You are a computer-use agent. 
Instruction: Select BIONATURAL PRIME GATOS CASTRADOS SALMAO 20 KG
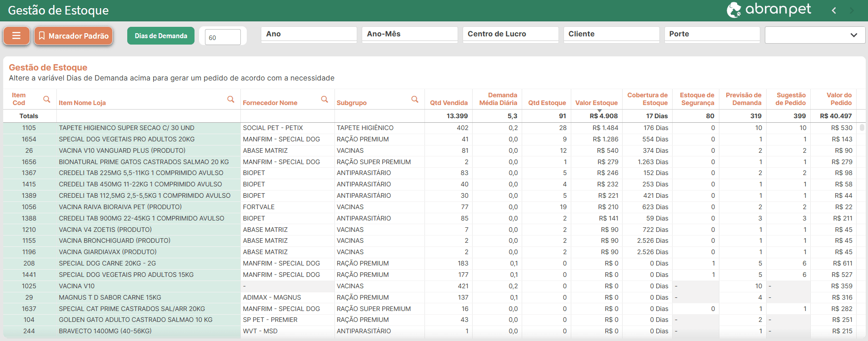tap(144, 162)
